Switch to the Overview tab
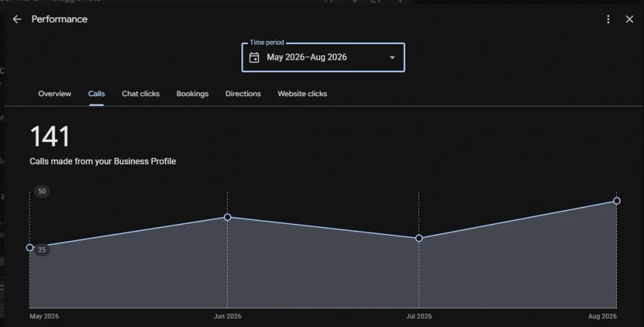 pos(55,94)
